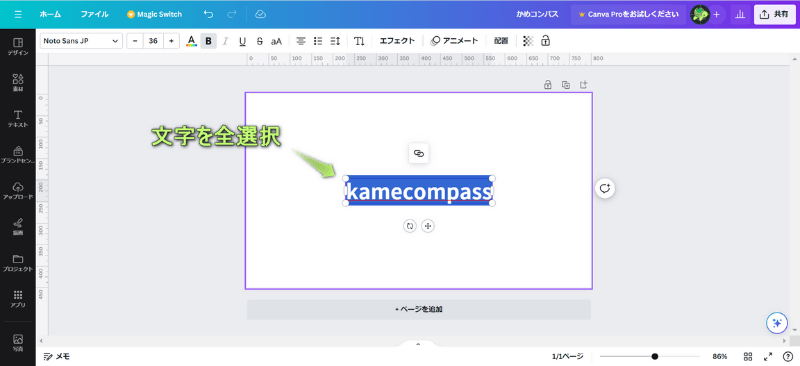The height and width of the screenshot is (366, 800).
Task: Redo the last undone action
Action: 232,14
